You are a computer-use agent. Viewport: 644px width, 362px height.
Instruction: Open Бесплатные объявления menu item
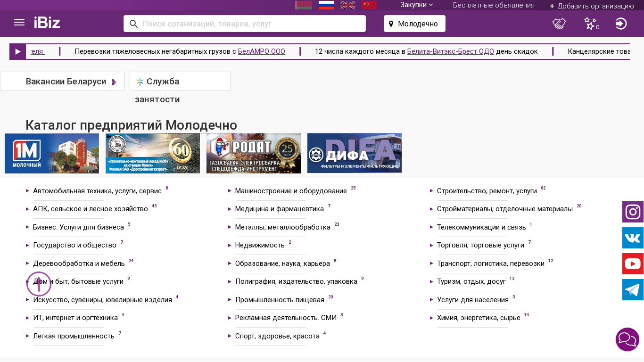[494, 5]
